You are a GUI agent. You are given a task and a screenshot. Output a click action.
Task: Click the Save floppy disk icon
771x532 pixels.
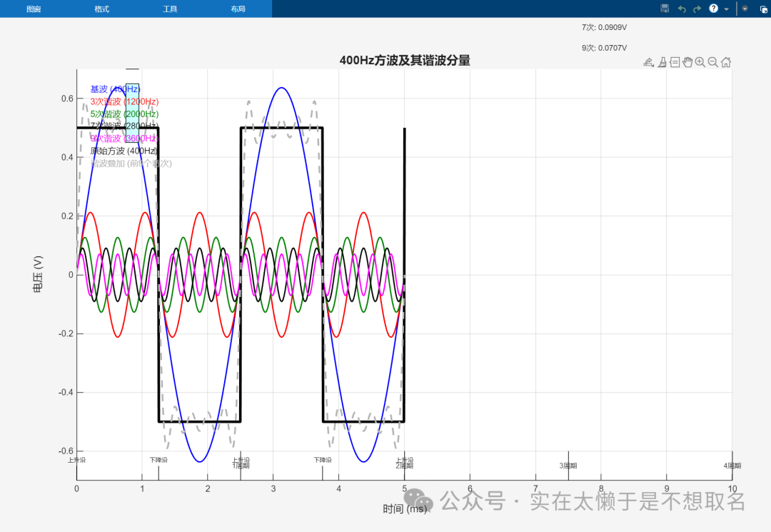point(665,9)
